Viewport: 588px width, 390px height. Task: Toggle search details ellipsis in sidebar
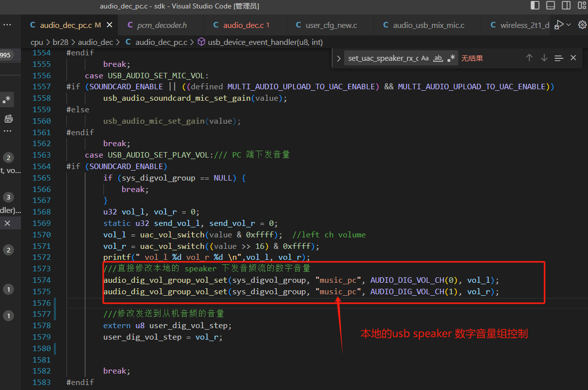point(7,131)
